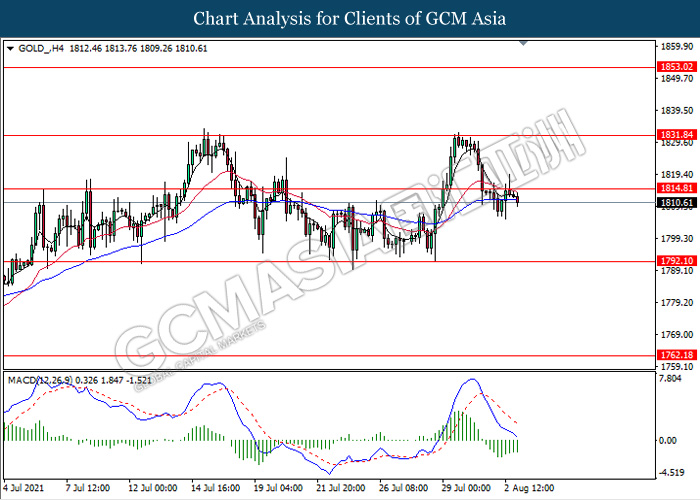Click the 1789.10 price axis value
The image size is (700, 500).
[677, 271]
